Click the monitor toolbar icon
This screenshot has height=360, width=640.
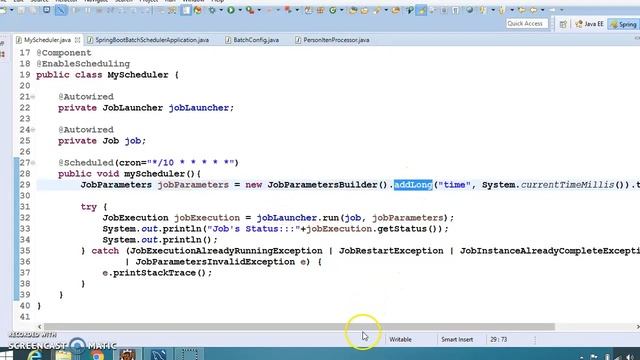47,10
